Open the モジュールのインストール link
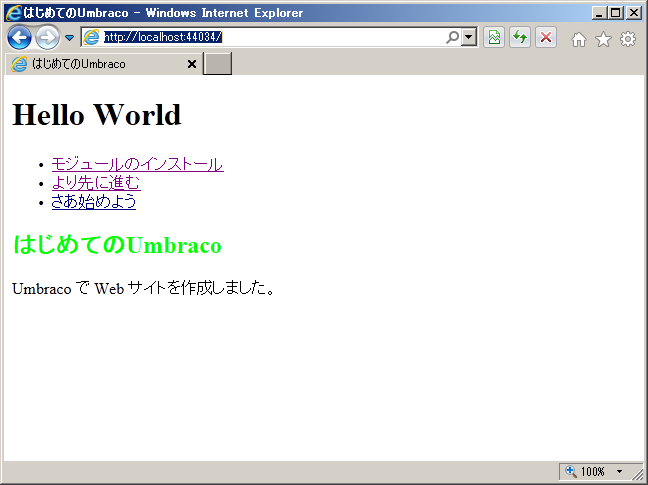Screen dimensions: 648x485 138,164
